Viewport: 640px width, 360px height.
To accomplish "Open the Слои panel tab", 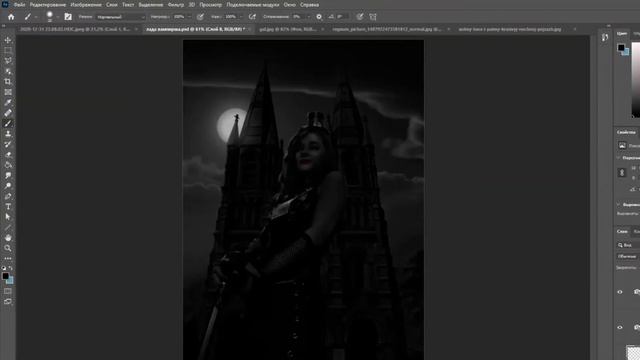I will [622, 231].
